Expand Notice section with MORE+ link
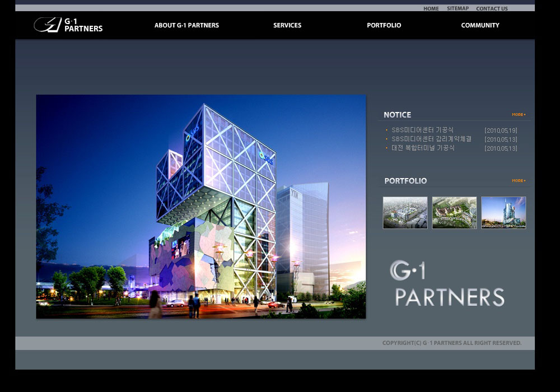 (x=519, y=115)
